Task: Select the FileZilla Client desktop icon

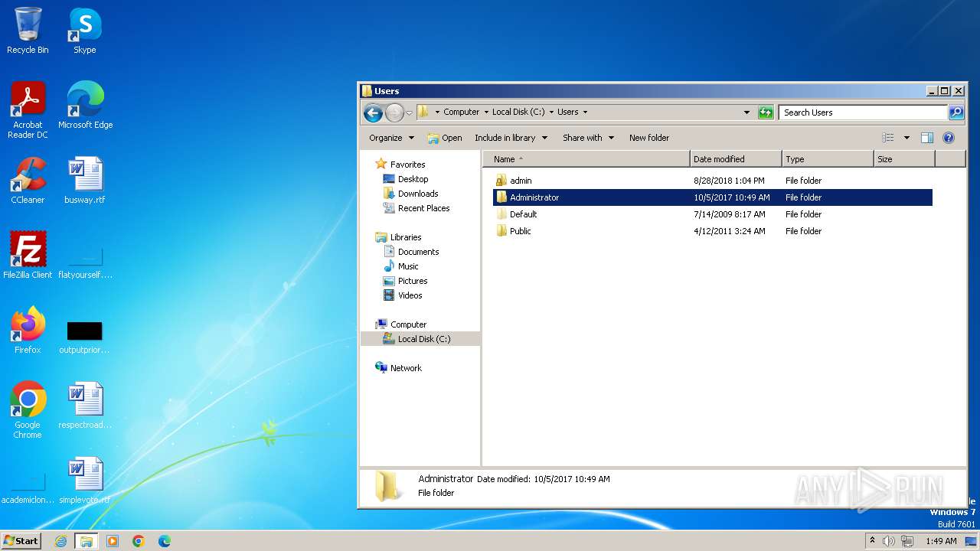Action: (x=28, y=256)
